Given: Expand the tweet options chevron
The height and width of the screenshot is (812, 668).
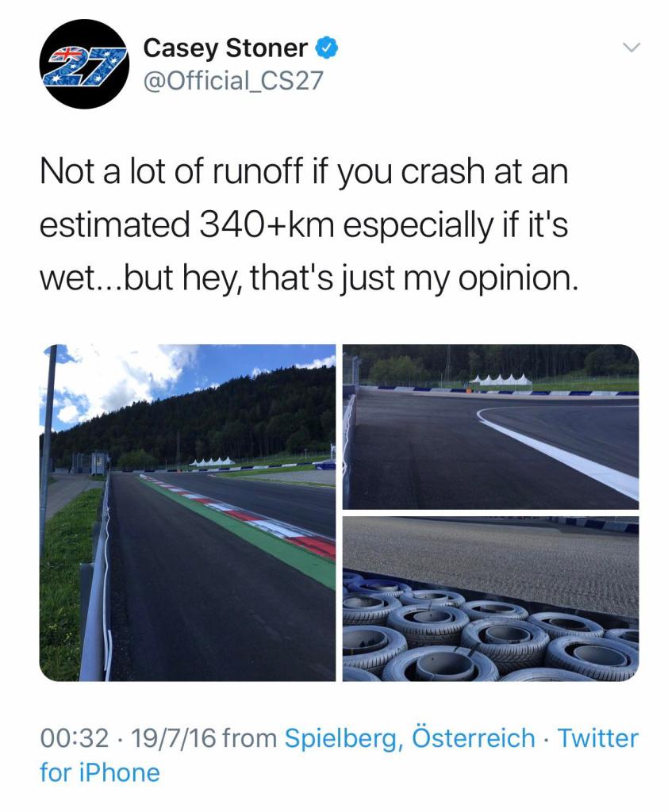Looking at the screenshot, I should (630, 48).
